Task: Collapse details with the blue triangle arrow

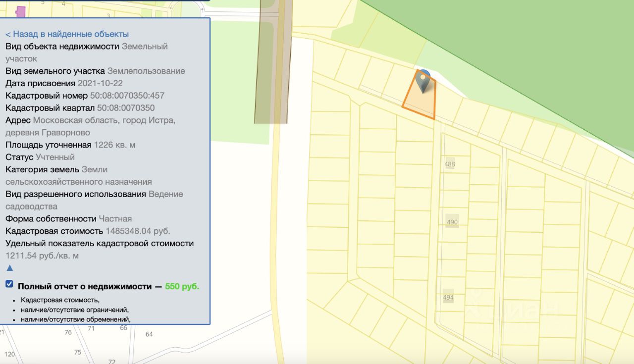Action: [9, 268]
